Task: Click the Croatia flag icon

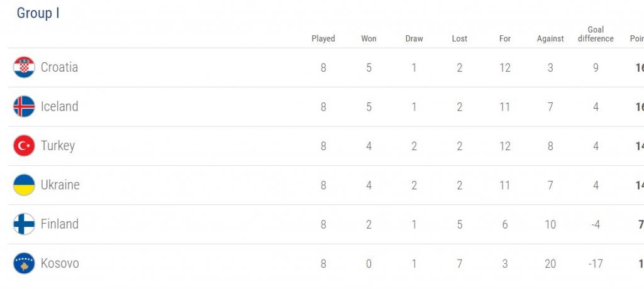Action: (24, 67)
